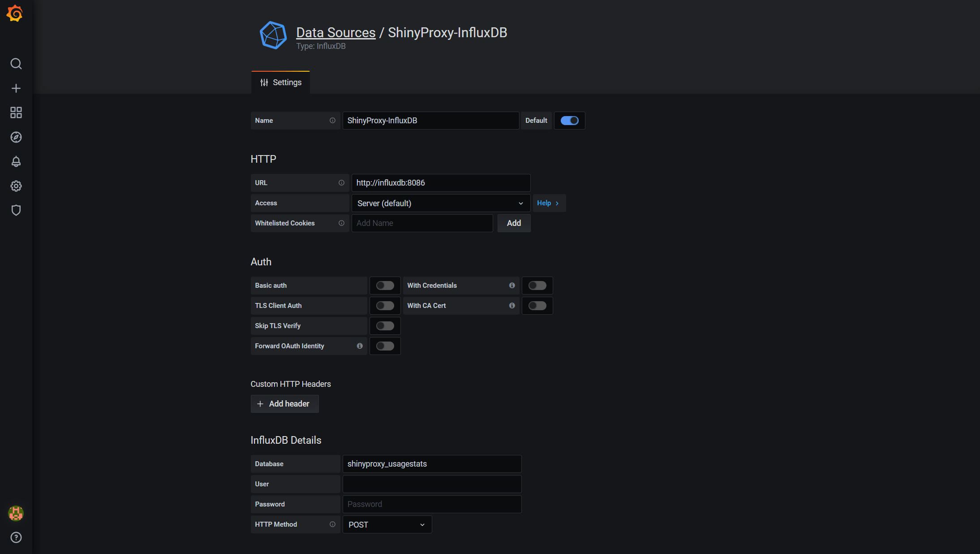Open the user profile avatar
This screenshot has height=554, width=980.
(16, 513)
